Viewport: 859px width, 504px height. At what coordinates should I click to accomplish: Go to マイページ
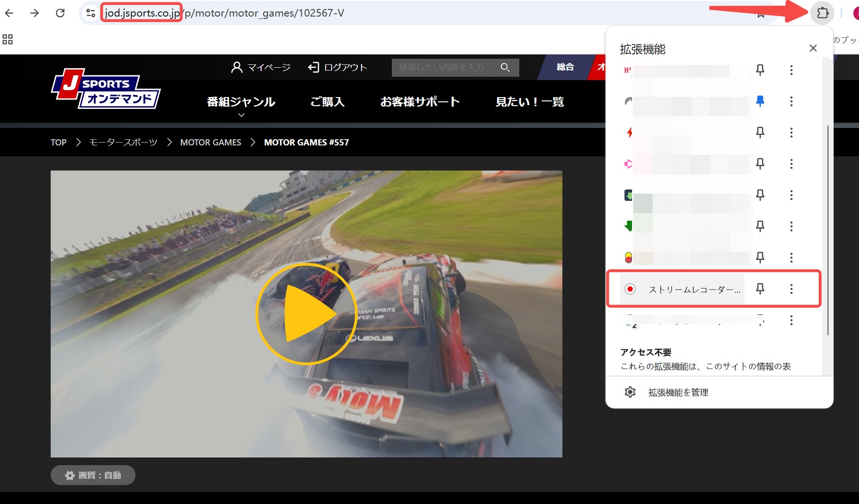click(261, 67)
